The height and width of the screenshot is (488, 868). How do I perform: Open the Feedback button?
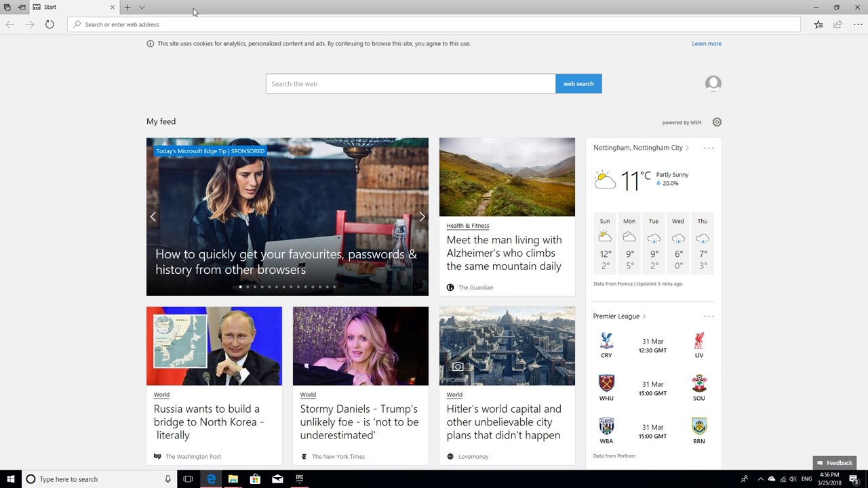835,463
